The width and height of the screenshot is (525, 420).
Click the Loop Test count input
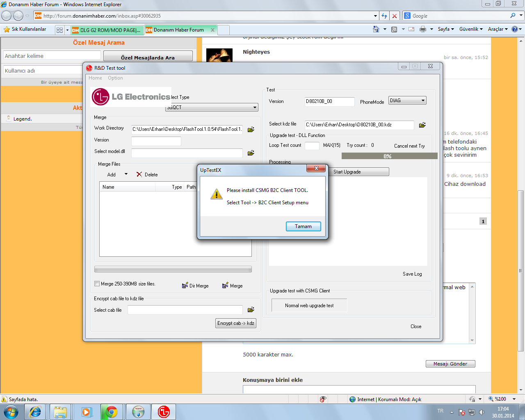point(312,146)
